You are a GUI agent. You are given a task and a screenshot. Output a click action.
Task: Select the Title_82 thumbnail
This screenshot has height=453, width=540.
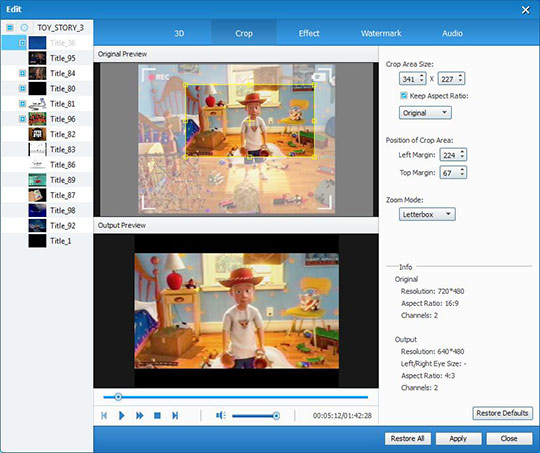tap(37, 134)
